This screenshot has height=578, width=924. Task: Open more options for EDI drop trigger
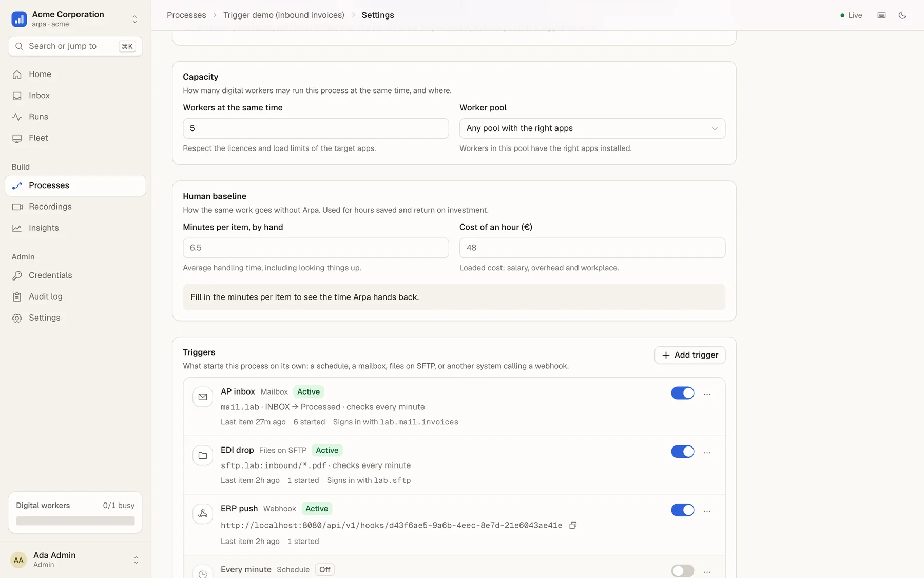click(707, 453)
